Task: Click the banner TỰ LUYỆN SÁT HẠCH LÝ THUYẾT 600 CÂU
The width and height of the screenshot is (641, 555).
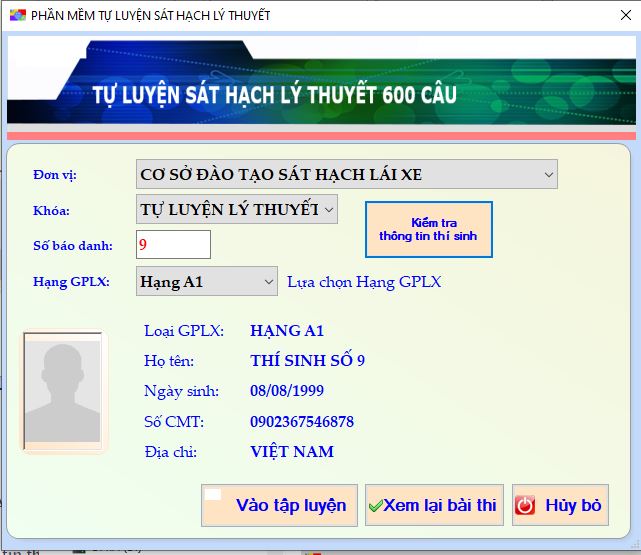Action: [x=275, y=95]
